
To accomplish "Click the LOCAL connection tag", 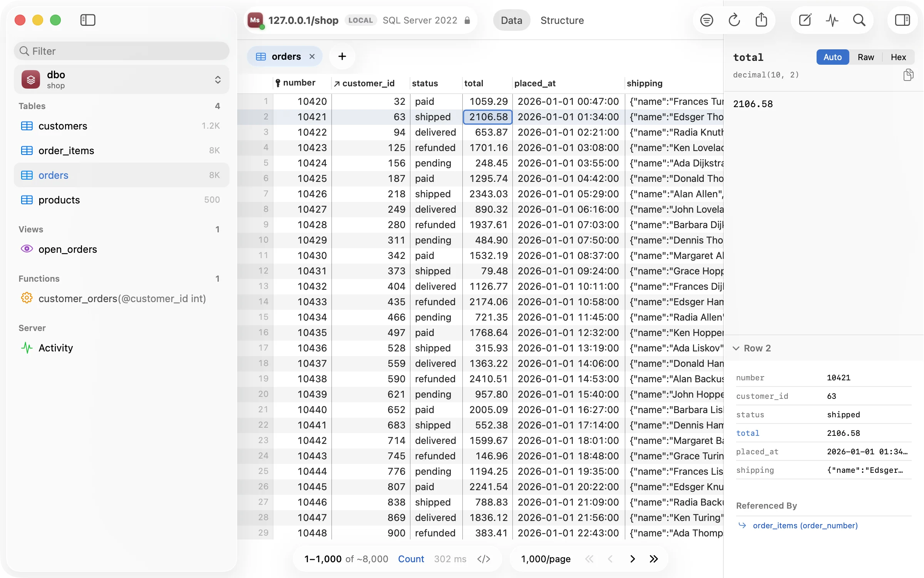I will (360, 20).
